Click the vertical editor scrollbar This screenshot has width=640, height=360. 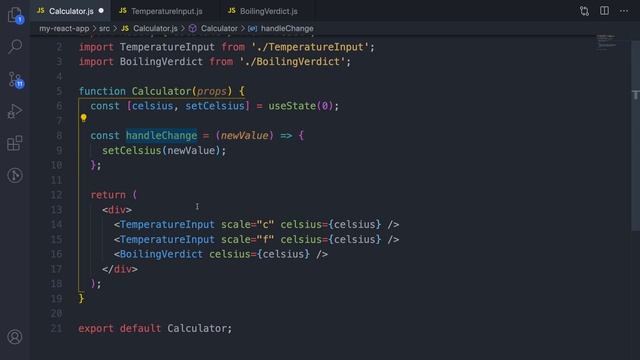(635, 135)
